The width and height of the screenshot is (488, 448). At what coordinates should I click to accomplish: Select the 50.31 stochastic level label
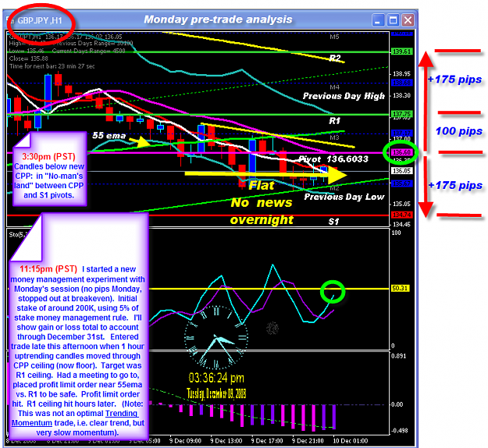tap(400, 289)
